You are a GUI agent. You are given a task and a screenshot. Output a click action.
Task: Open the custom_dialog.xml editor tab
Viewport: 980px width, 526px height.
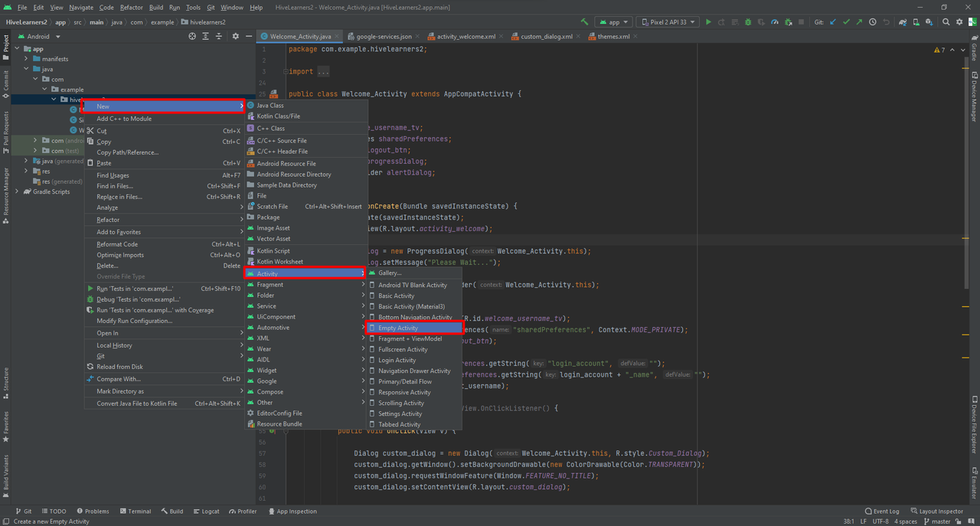pyautogui.click(x=546, y=36)
